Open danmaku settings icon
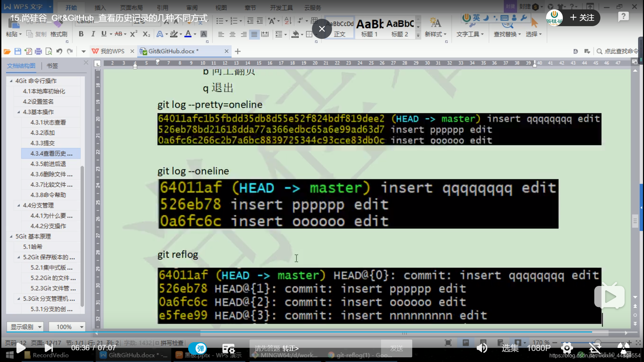The height and width of the screenshot is (362, 644). click(x=229, y=349)
